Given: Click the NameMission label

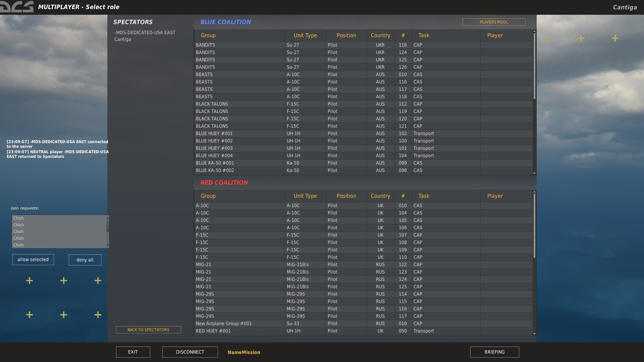Looking at the screenshot, I should [x=244, y=352].
